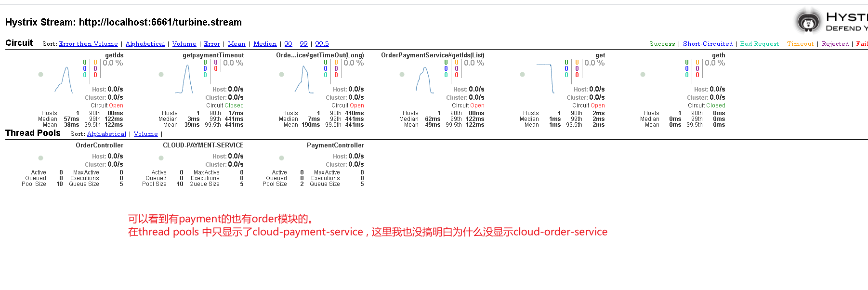Click geth 0.0 % error percentage
The height and width of the screenshot is (290, 868).
pyautogui.click(x=715, y=63)
